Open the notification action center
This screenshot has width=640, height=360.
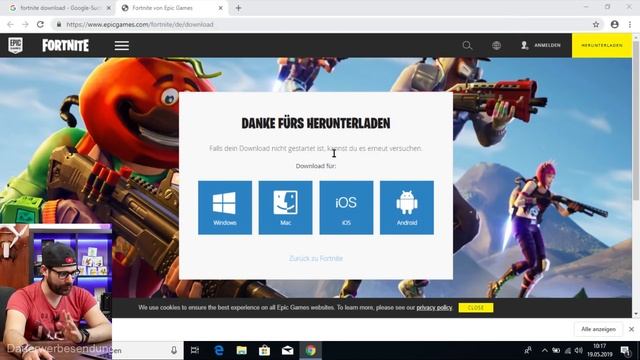[x=625, y=350]
